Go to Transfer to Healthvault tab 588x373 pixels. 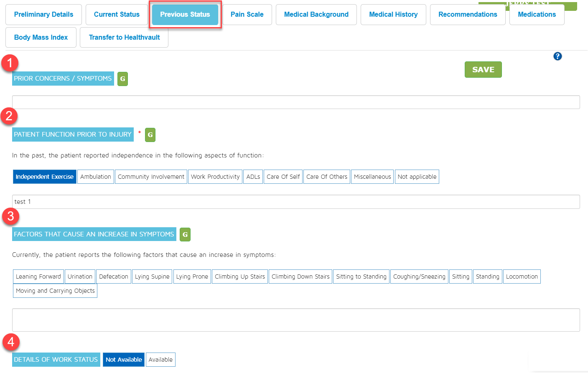point(124,38)
